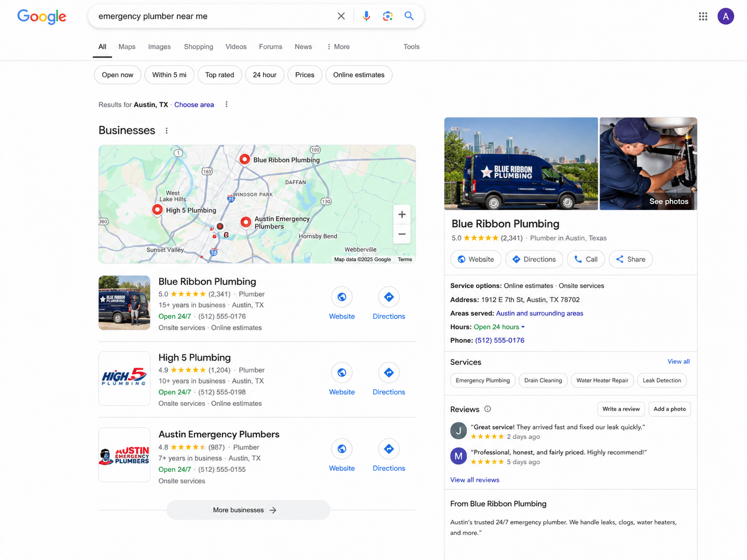
Task: Select the Austin Emergency Plumbers map pin
Action: click(246, 222)
